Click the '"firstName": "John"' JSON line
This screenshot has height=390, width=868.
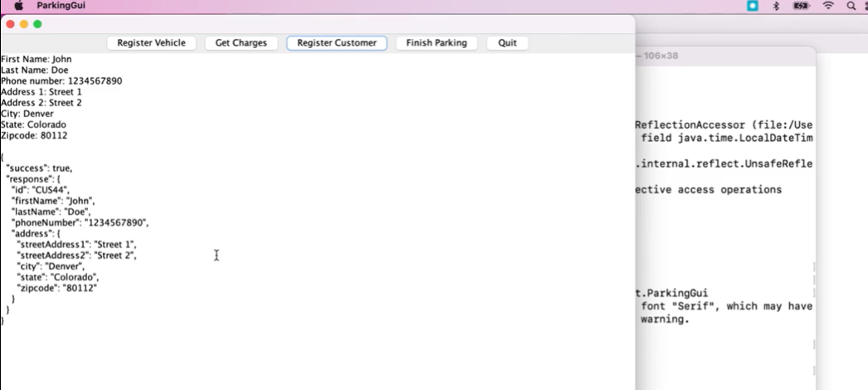(53, 201)
